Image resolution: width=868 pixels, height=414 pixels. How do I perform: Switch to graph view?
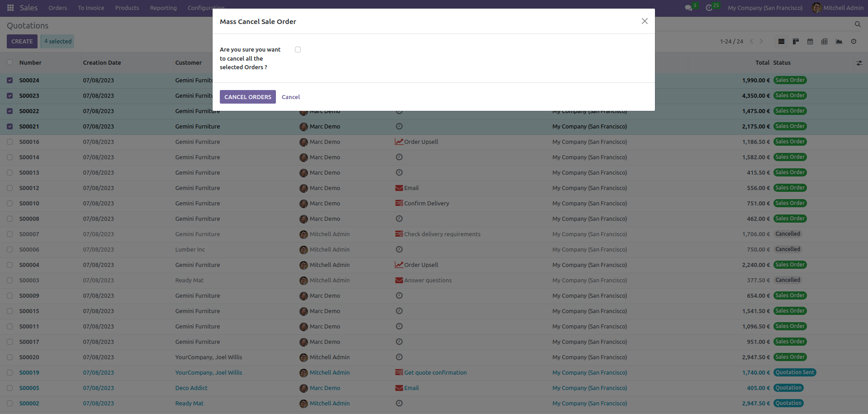(x=839, y=41)
